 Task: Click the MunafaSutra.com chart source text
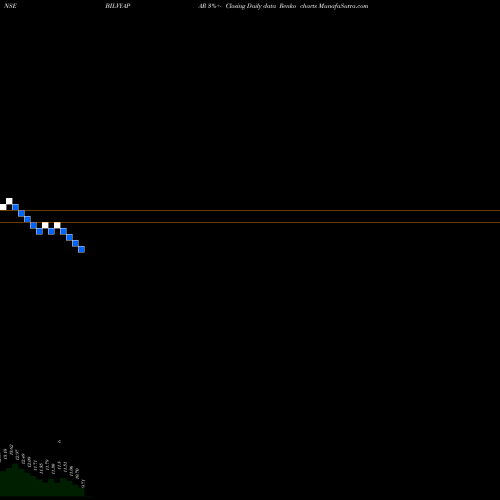pyautogui.click(x=343, y=6)
